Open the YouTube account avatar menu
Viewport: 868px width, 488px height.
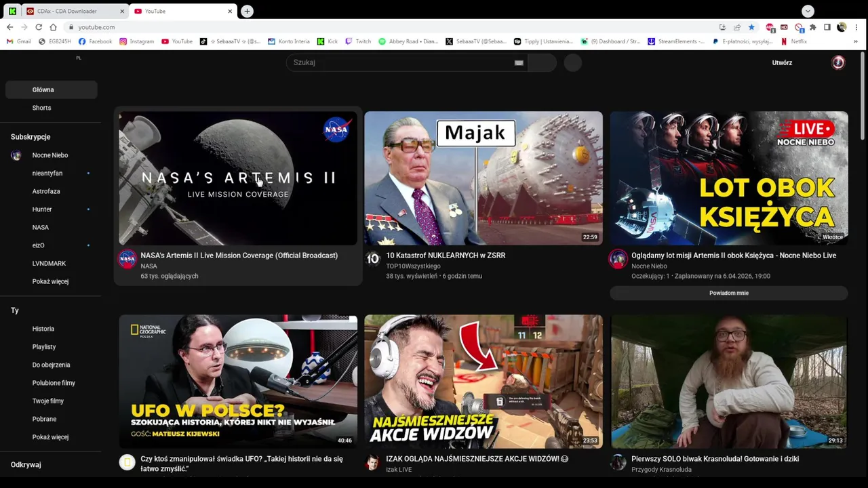(838, 62)
